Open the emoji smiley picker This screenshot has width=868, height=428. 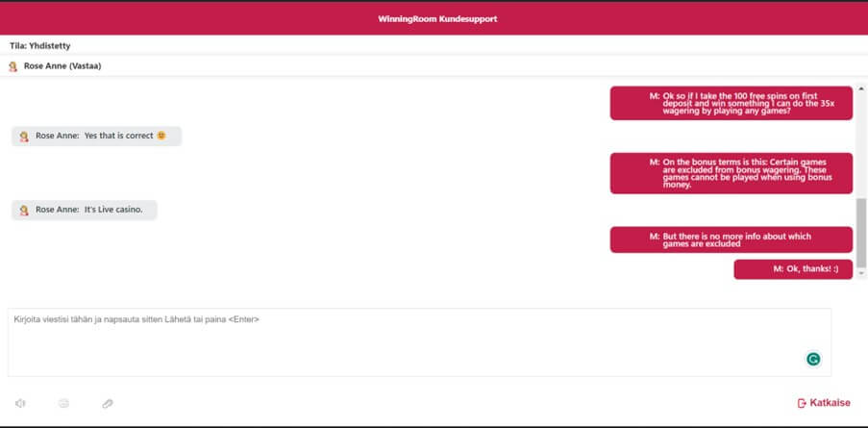(x=63, y=403)
